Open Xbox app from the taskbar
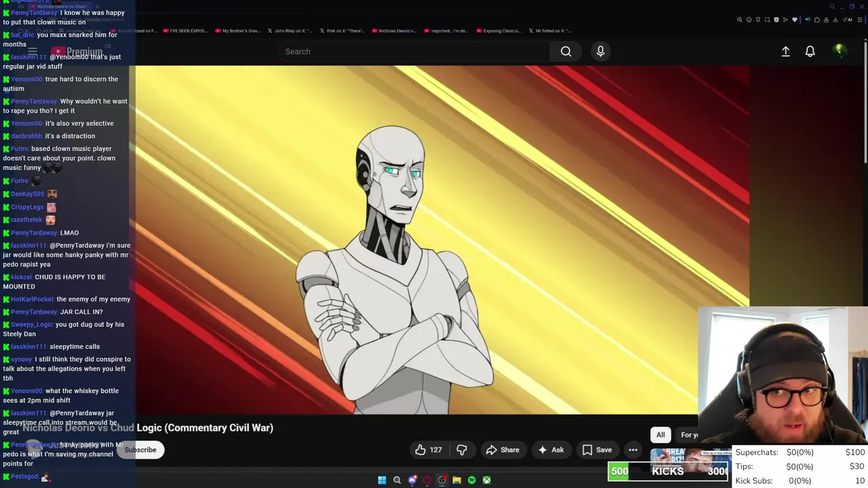The height and width of the screenshot is (488, 868). (x=486, y=480)
